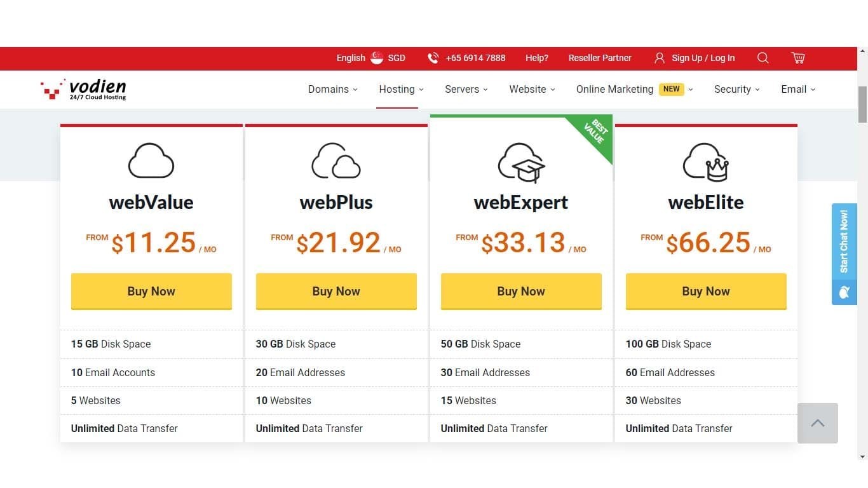868x488 pixels.
Task: Buy the webPlus plan
Action: click(336, 292)
